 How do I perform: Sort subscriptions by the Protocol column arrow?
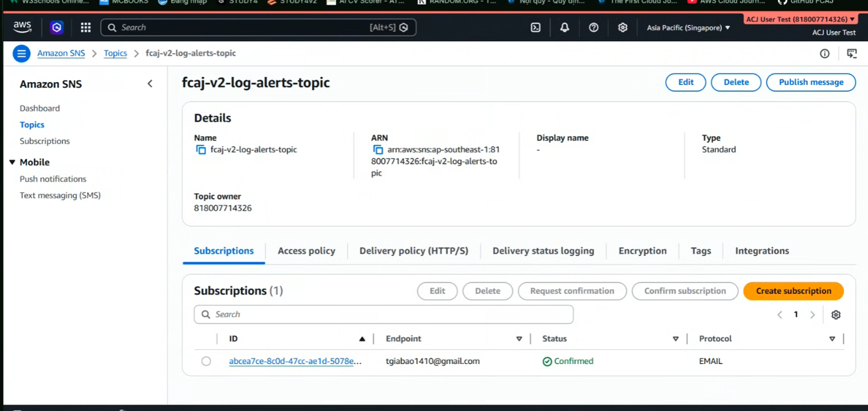832,339
